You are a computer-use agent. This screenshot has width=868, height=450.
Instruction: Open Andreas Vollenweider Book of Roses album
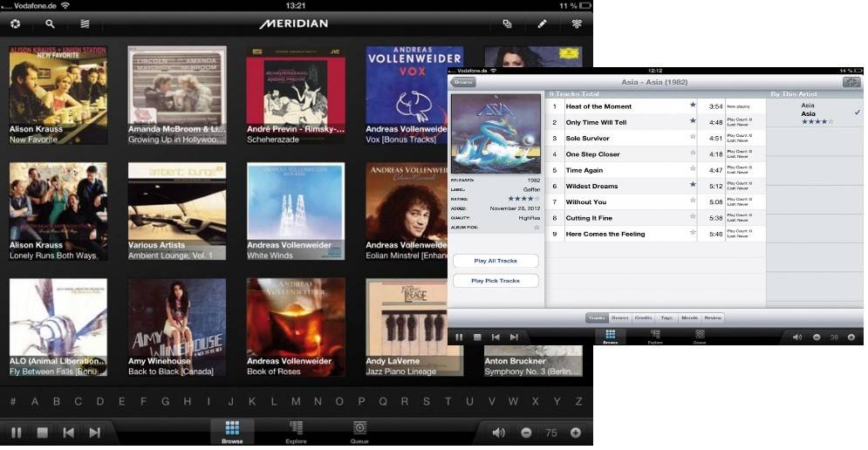tap(296, 328)
